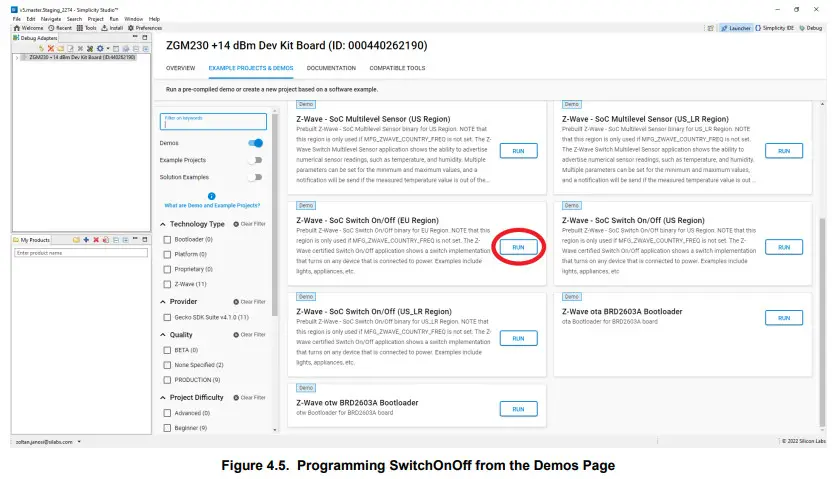Run Z-Wave otw BRD2603A Bootloader demo

pos(518,410)
